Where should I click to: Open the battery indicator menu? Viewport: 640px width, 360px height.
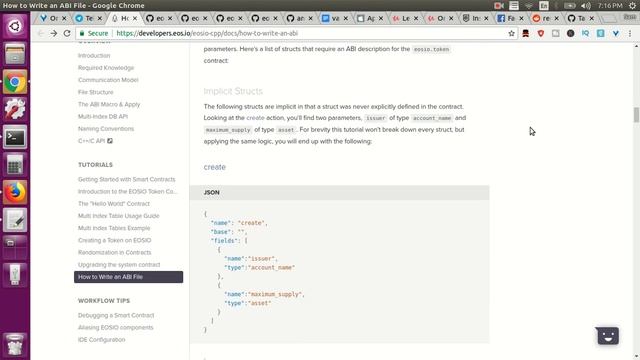570,6
